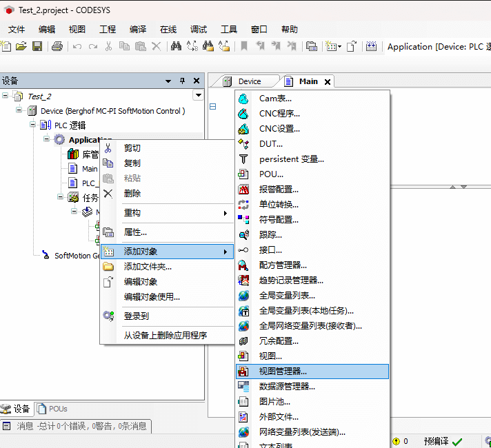Select 视图管理器... from the submenu

point(283,371)
